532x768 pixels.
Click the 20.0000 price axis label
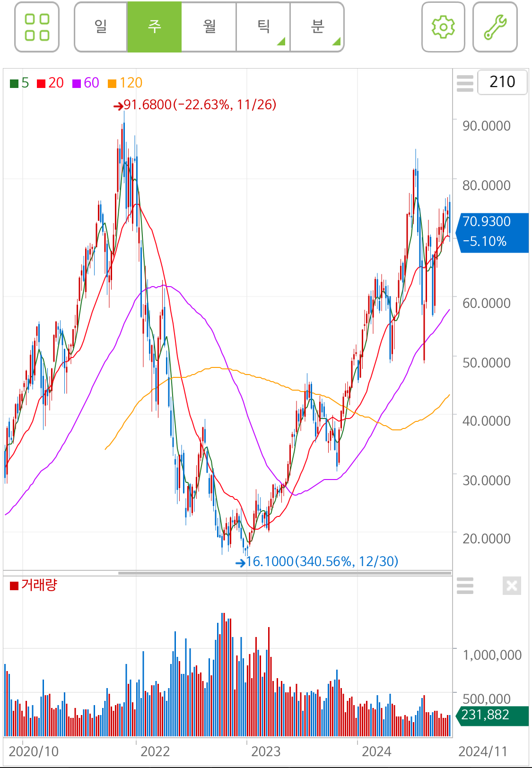(x=487, y=539)
